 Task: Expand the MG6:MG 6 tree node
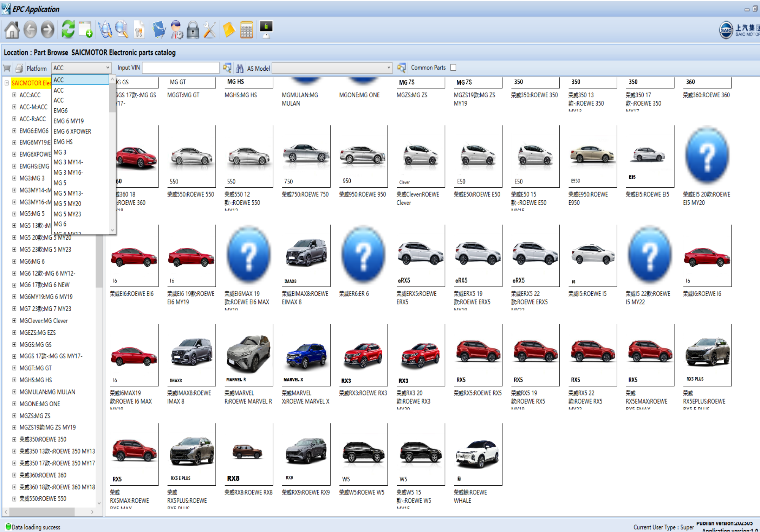pyautogui.click(x=14, y=261)
